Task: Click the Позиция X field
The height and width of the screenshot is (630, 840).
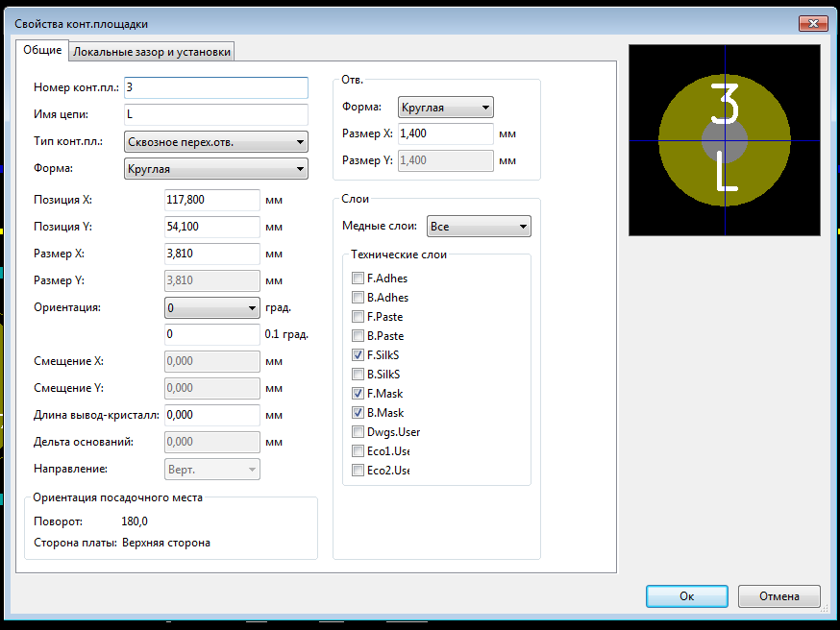Action: pos(212,200)
